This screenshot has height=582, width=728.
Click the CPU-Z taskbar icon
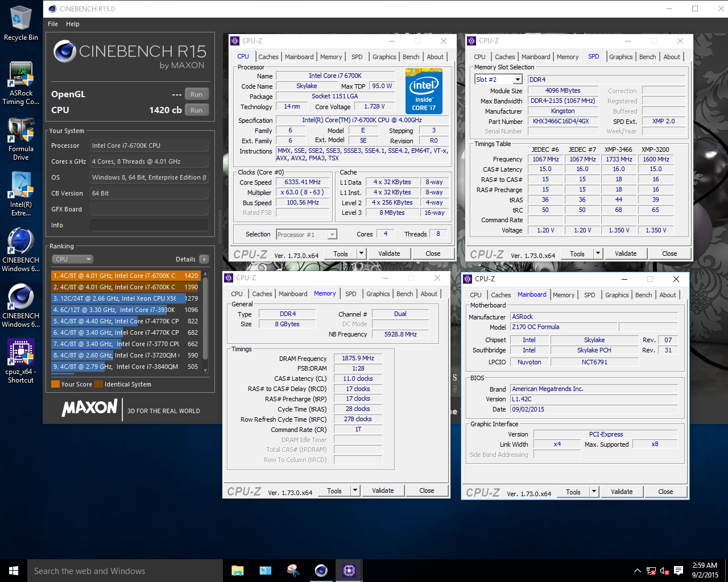coord(349,571)
